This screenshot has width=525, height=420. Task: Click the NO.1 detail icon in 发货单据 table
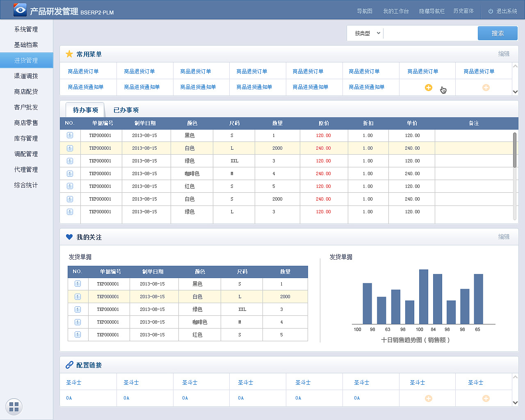[x=78, y=284]
